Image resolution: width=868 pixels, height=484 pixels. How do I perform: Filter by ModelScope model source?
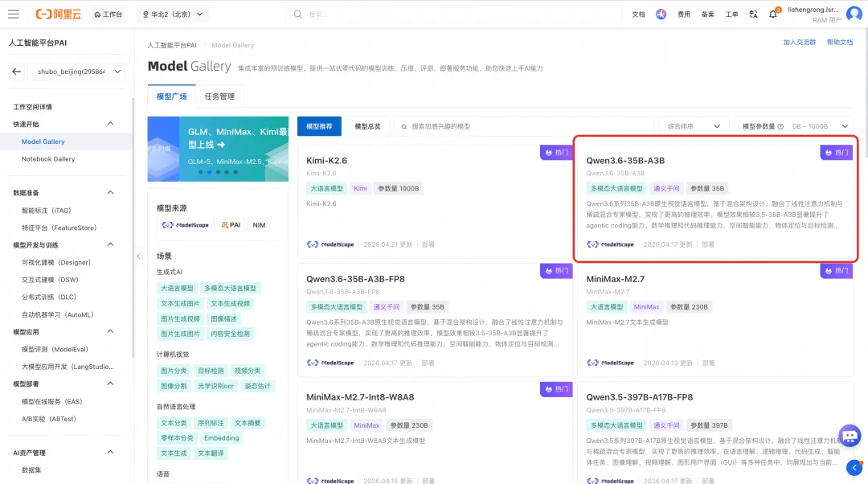point(185,225)
